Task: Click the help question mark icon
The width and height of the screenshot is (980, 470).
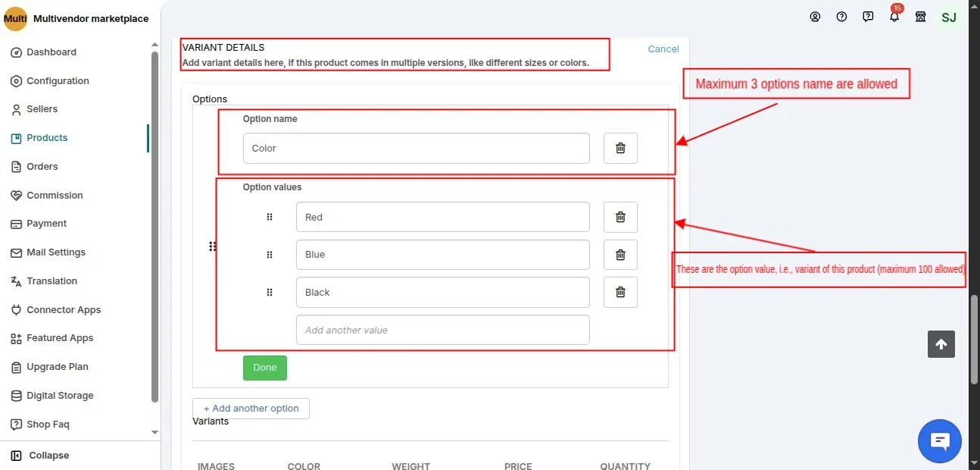Action: tap(841, 16)
